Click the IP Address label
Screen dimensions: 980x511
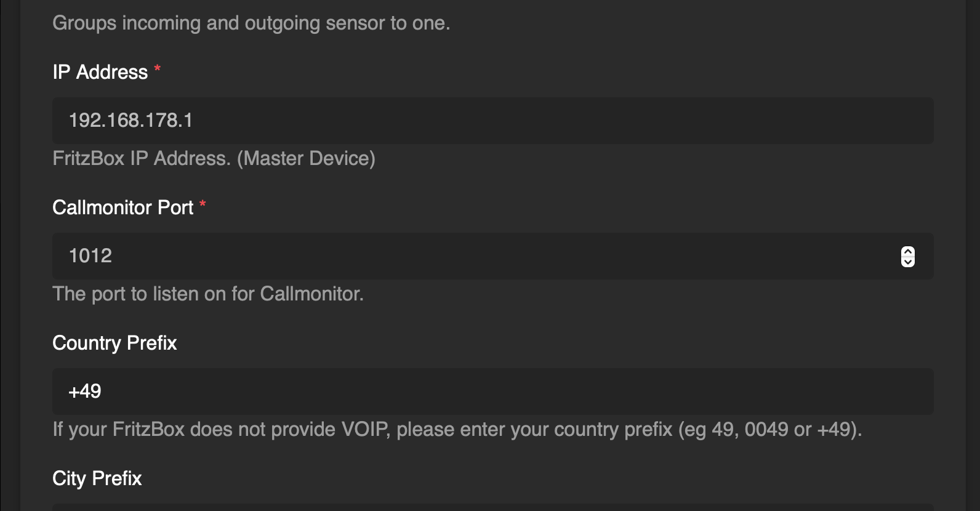pyautogui.click(x=100, y=72)
